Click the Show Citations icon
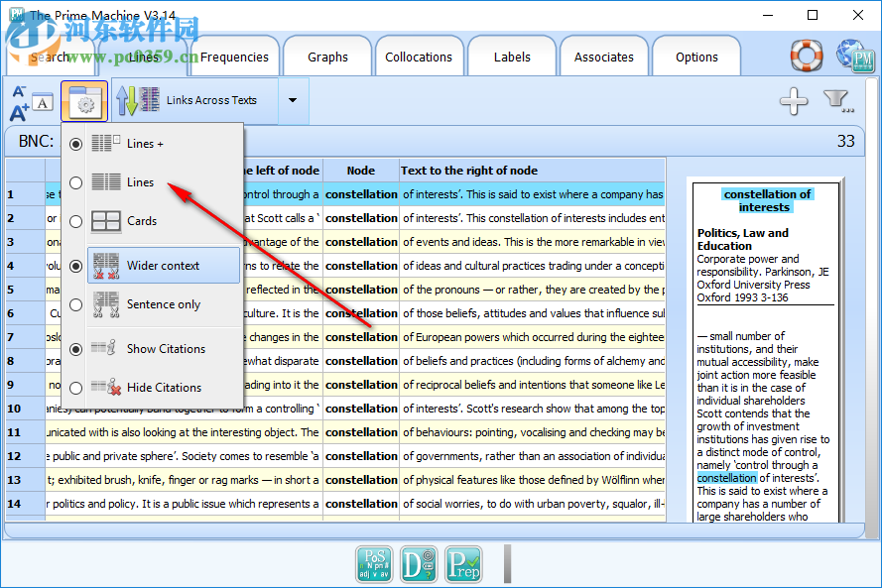Image resolution: width=882 pixels, height=588 pixels. 104,348
